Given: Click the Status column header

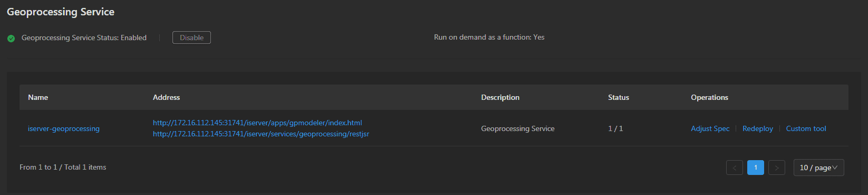Looking at the screenshot, I should [x=619, y=97].
